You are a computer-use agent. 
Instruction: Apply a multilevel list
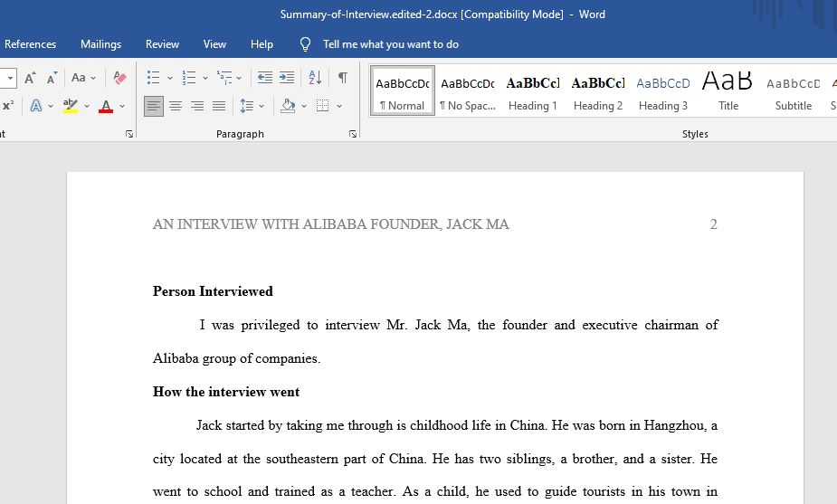coord(224,78)
